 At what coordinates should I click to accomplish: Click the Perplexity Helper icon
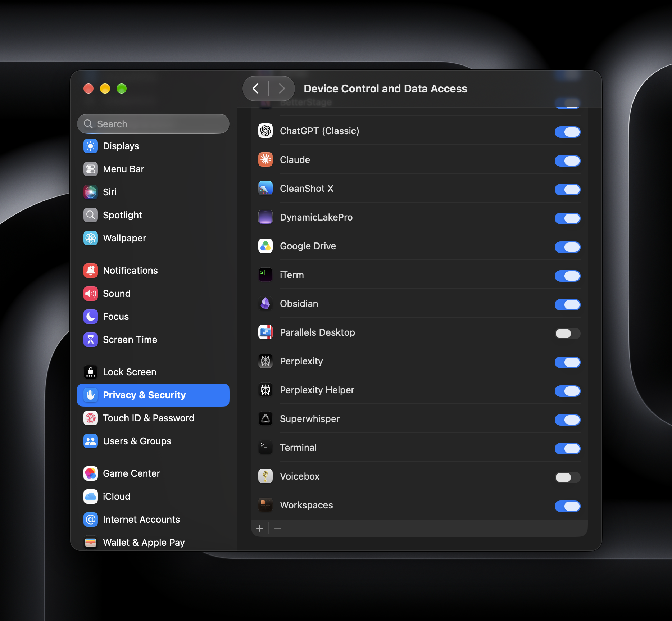click(265, 390)
